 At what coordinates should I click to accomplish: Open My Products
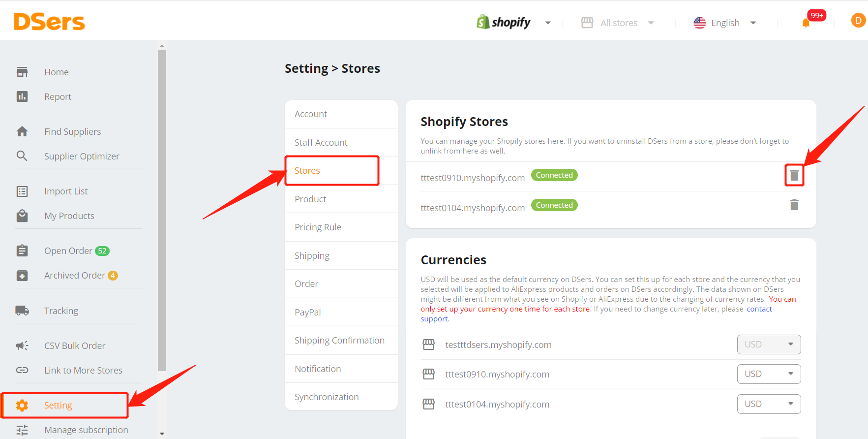tap(69, 216)
